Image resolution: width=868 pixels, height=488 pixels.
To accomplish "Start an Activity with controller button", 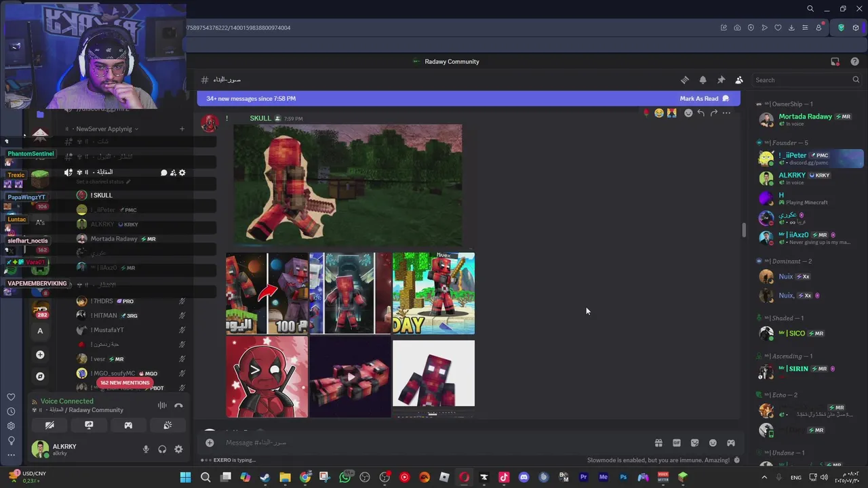I will click(128, 425).
